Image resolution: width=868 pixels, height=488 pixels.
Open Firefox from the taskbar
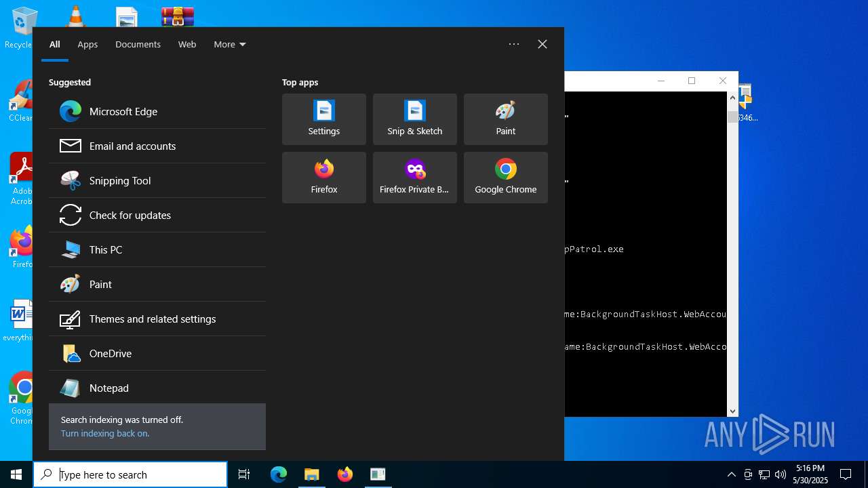pos(345,474)
